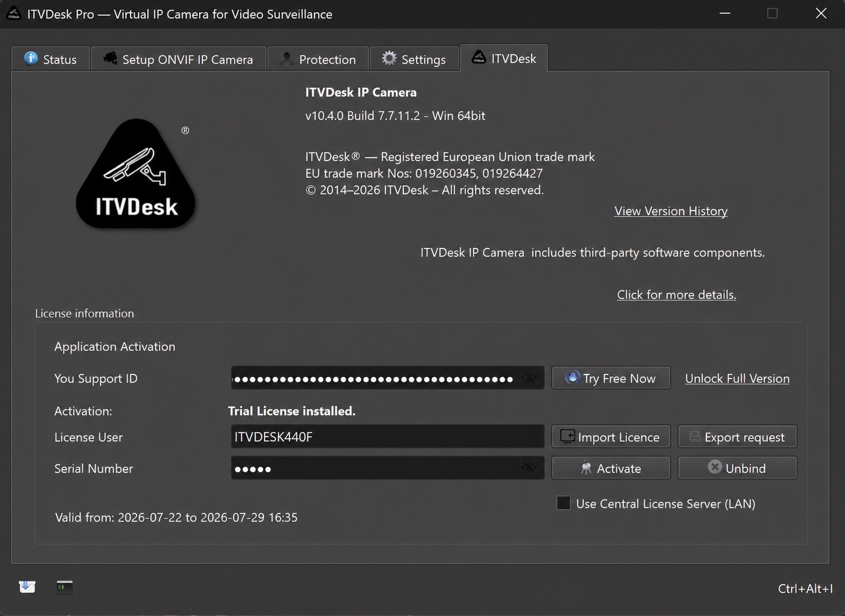Click the large ITVDesk camera logo
Viewport: 845px width, 616px height.
pos(136,174)
